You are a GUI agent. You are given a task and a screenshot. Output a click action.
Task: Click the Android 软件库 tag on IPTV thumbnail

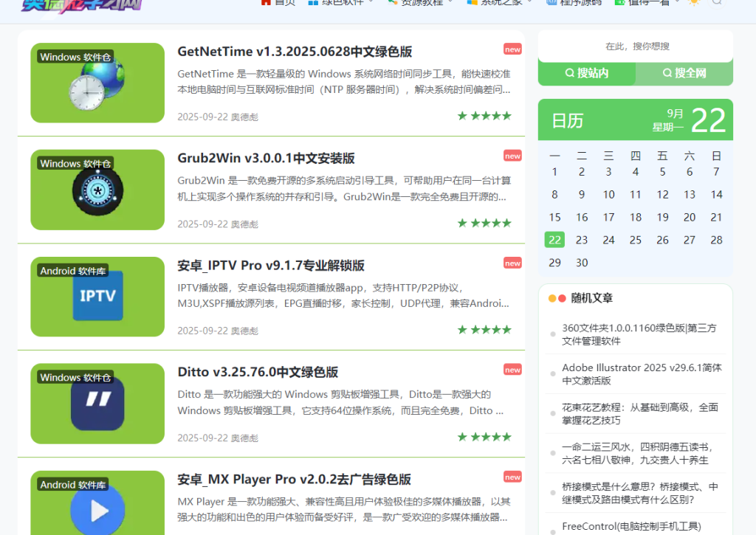pyautogui.click(x=73, y=271)
